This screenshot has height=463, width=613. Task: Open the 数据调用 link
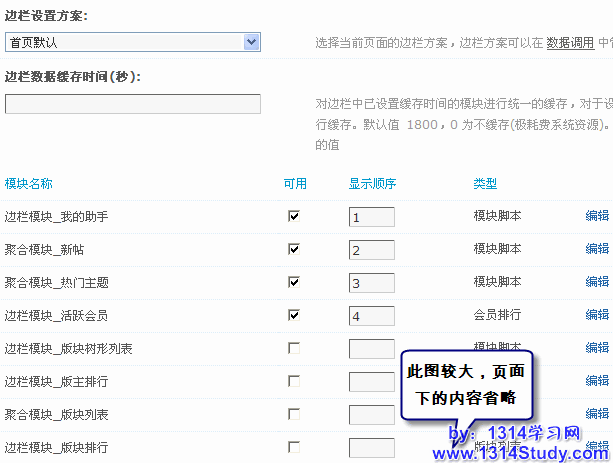click(x=570, y=44)
